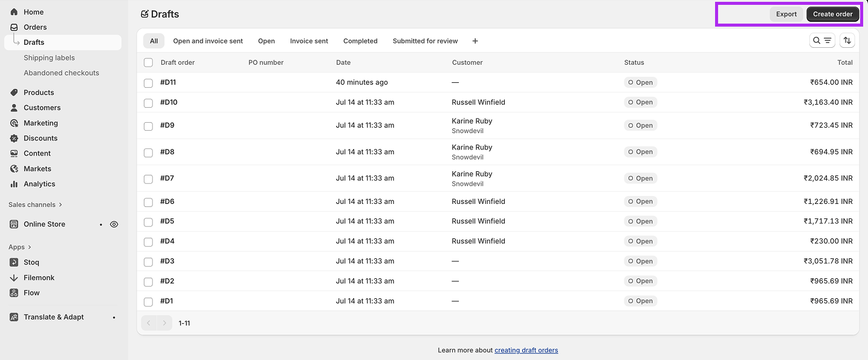Image resolution: width=868 pixels, height=360 pixels.
Task: Click the Total column header
Action: [x=845, y=62]
